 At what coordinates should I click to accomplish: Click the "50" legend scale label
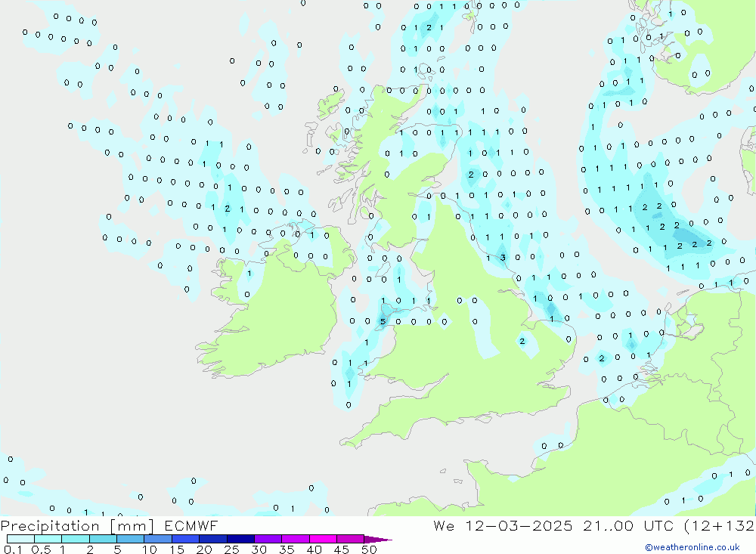(369, 549)
